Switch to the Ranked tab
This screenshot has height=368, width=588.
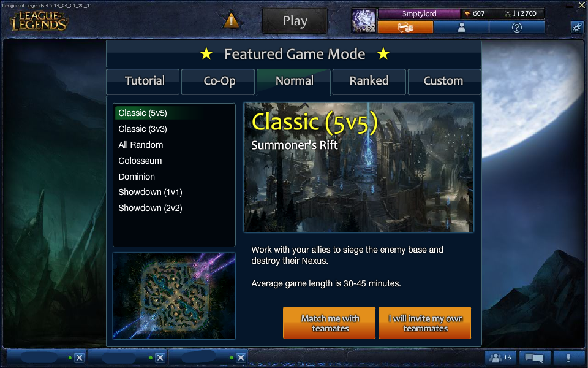369,81
